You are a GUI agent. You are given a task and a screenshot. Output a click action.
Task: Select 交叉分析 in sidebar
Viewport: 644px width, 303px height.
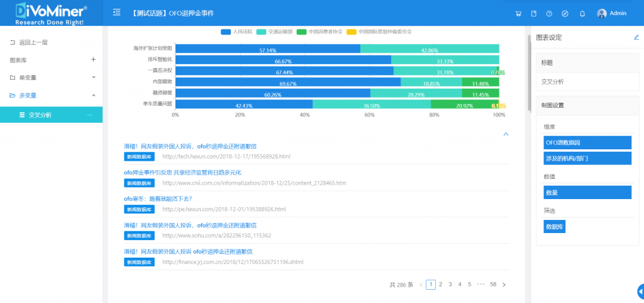click(52, 115)
